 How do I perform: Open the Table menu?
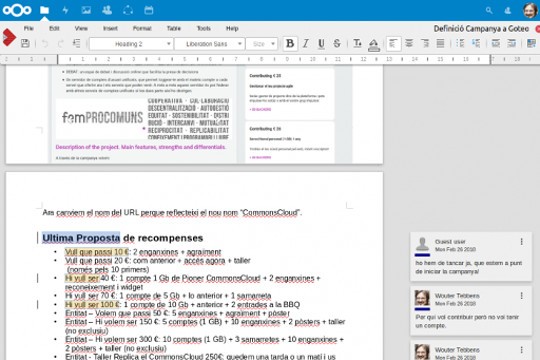tap(174, 28)
